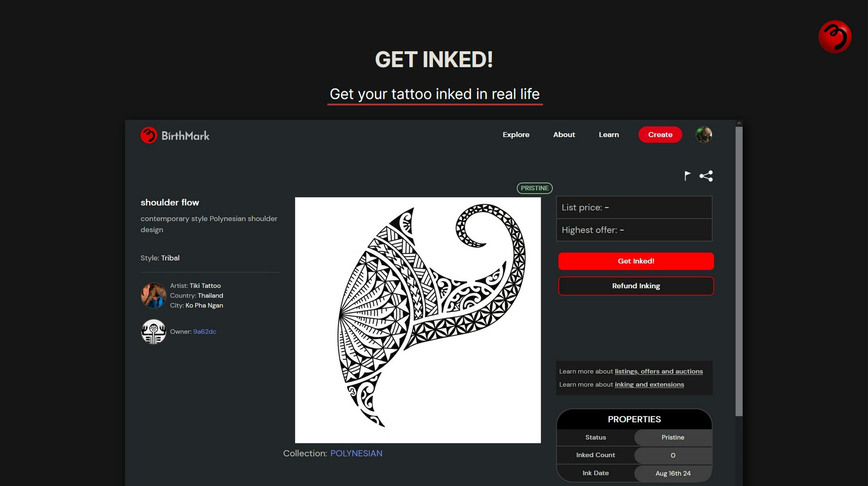Open the user profile avatar menu
868x486 pixels.
click(703, 134)
